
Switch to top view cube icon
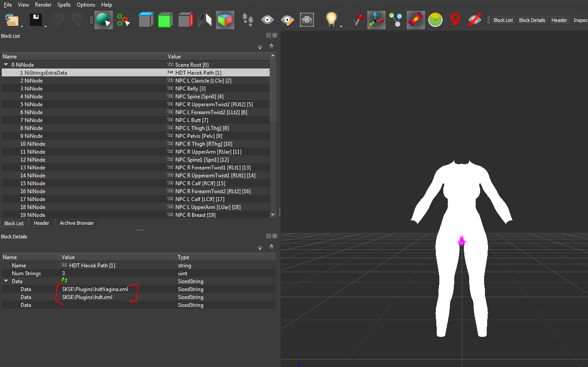click(146, 20)
